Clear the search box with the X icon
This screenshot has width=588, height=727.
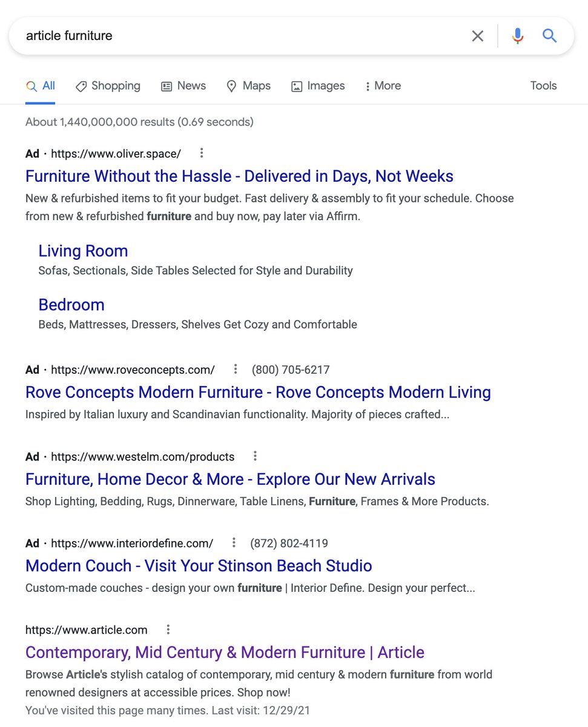pos(478,36)
